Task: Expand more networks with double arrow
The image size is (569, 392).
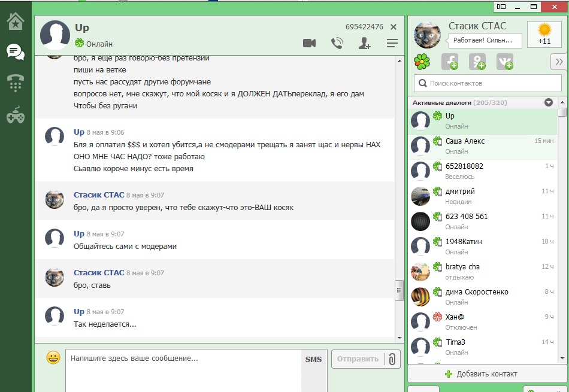Action: [559, 62]
